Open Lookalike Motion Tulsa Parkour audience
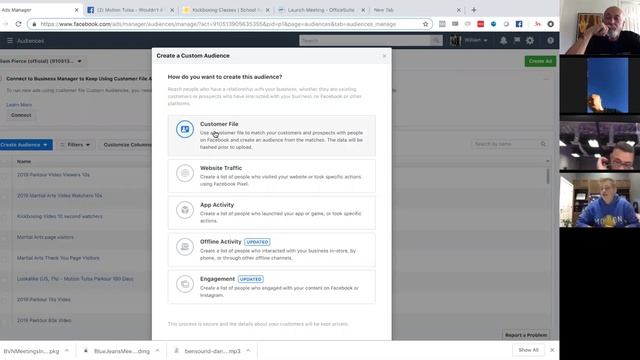The width and height of the screenshot is (640, 360). click(75, 279)
